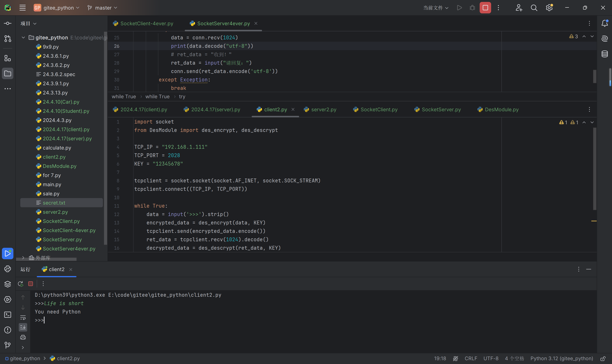Click the Python 3.12 interpreter widget
Image resolution: width=612 pixels, height=364 pixels.
pyautogui.click(x=562, y=359)
